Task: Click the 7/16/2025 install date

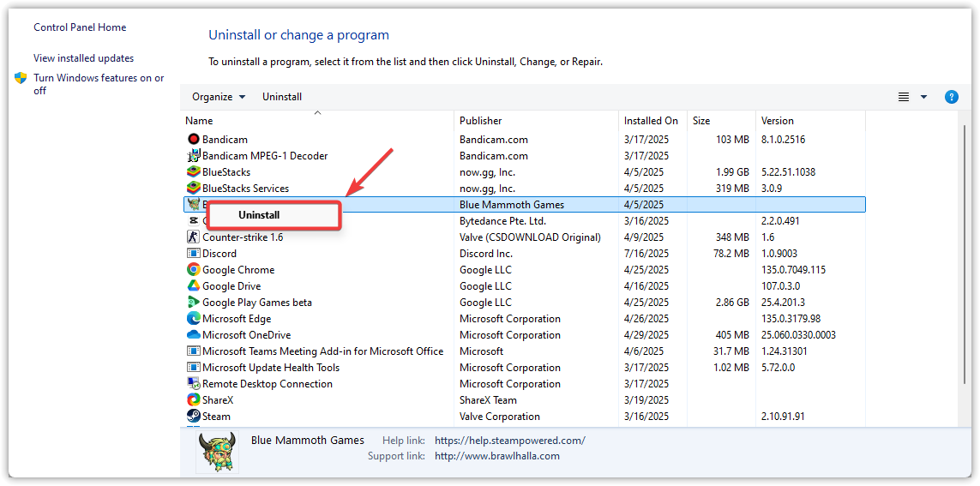Action: (646, 253)
